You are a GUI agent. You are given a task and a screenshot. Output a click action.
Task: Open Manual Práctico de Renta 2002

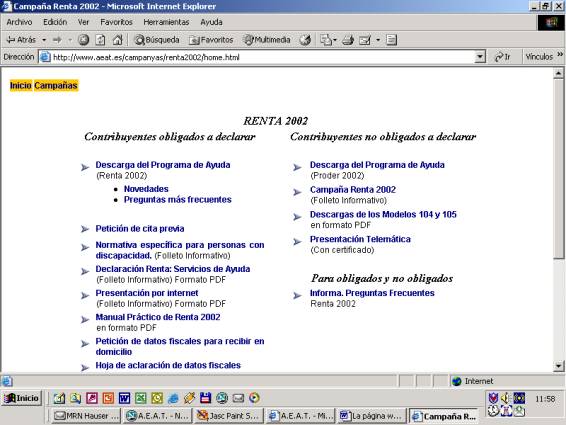pyautogui.click(x=158, y=317)
